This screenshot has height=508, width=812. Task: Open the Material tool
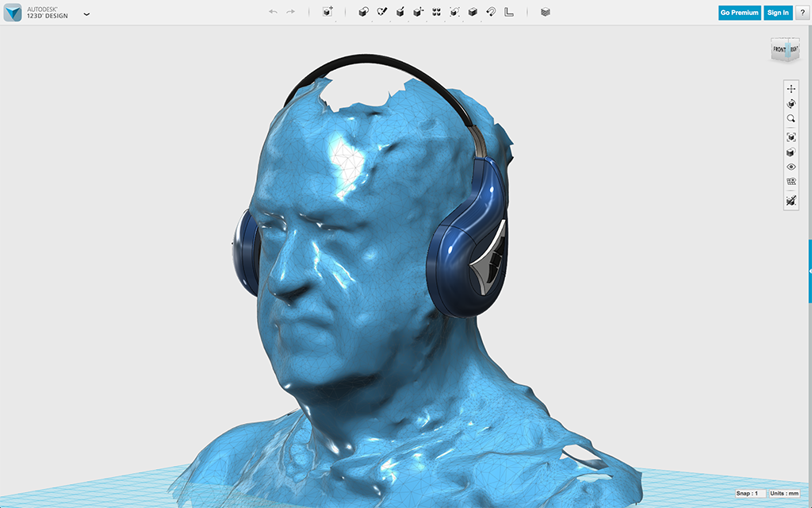[546, 12]
